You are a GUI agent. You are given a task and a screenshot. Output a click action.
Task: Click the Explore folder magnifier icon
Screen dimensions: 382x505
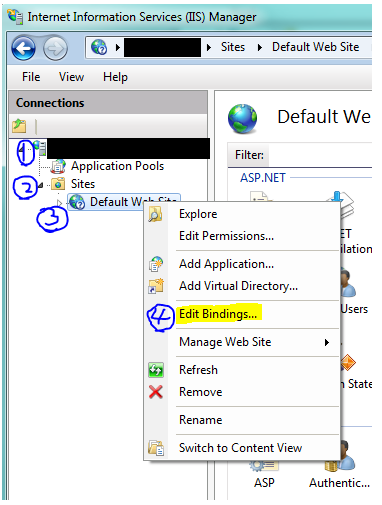click(155, 214)
